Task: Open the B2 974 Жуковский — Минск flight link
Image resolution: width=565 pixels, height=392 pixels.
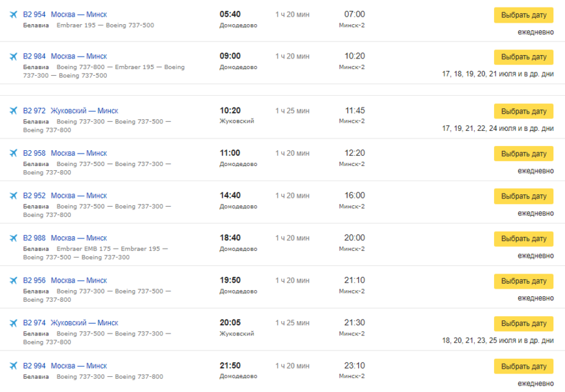Action: (x=70, y=323)
